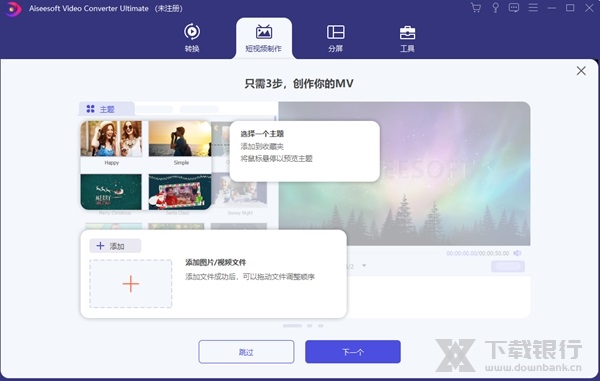Open the 分屏 tab
Image resolution: width=600 pixels, height=381 pixels.
[x=336, y=38]
